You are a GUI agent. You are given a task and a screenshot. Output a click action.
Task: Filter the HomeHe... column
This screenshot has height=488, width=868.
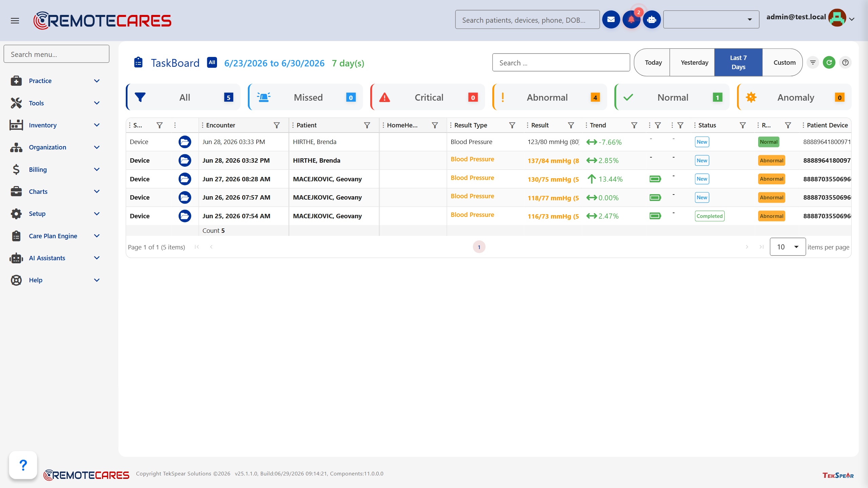(x=435, y=125)
